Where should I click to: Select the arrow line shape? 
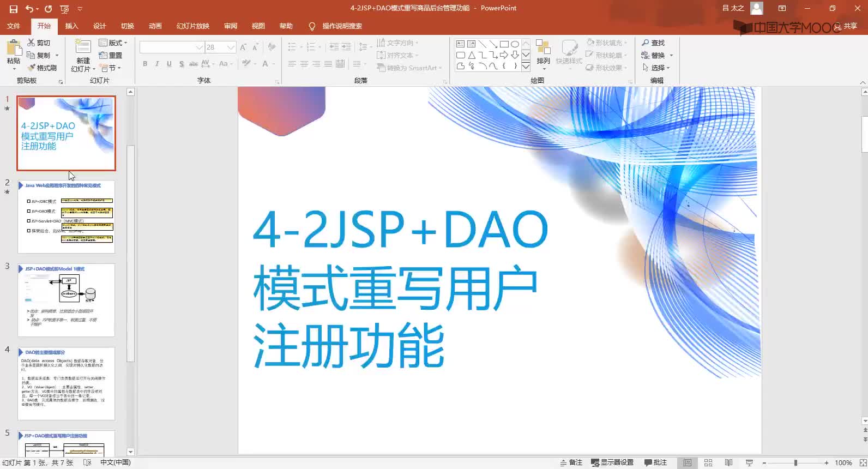point(493,44)
